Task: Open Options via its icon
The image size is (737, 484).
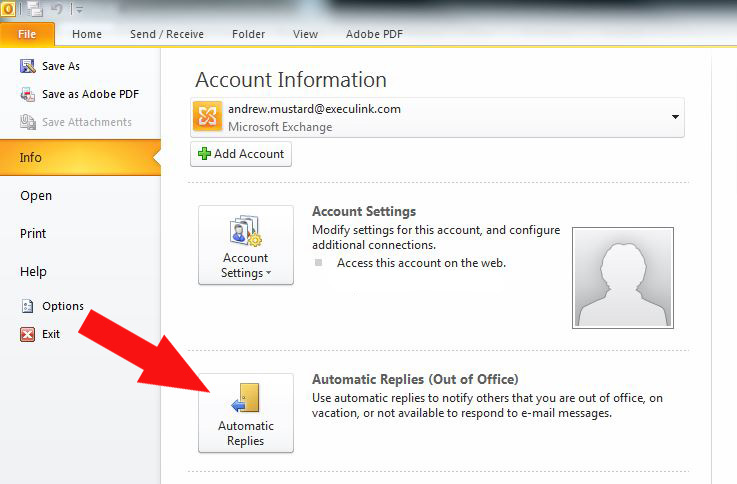Action: pyautogui.click(x=27, y=306)
